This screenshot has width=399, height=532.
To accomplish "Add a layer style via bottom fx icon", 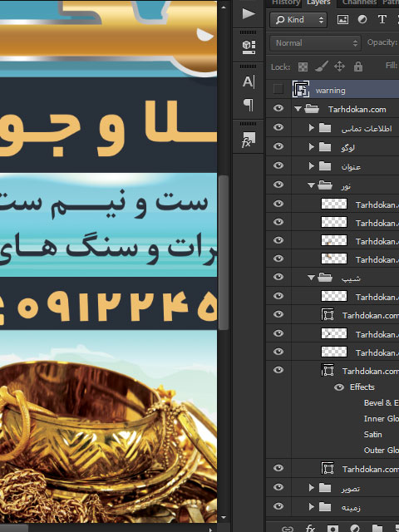I will coord(310,529).
